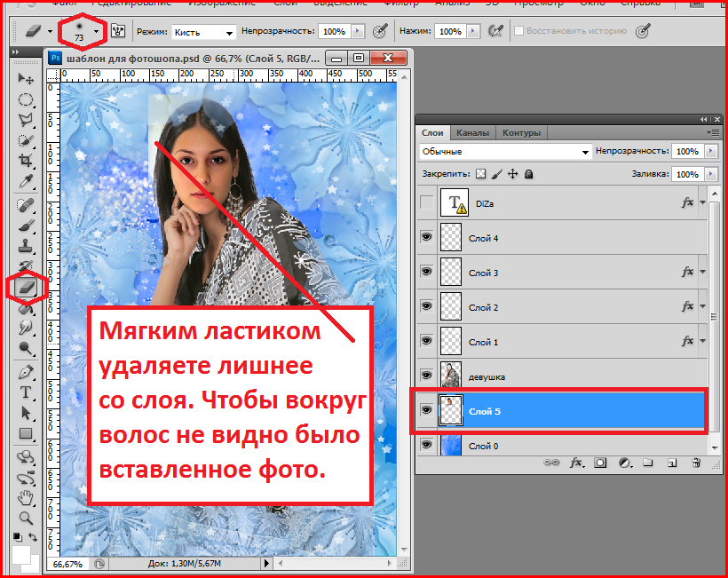Open the Заливка fill slider arrow

[711, 174]
